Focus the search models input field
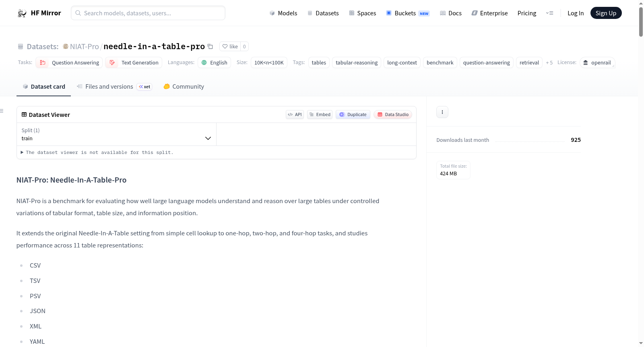 coord(148,13)
